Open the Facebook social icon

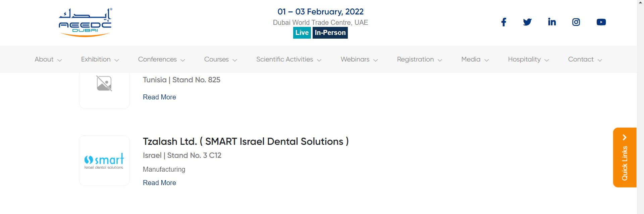click(x=503, y=22)
